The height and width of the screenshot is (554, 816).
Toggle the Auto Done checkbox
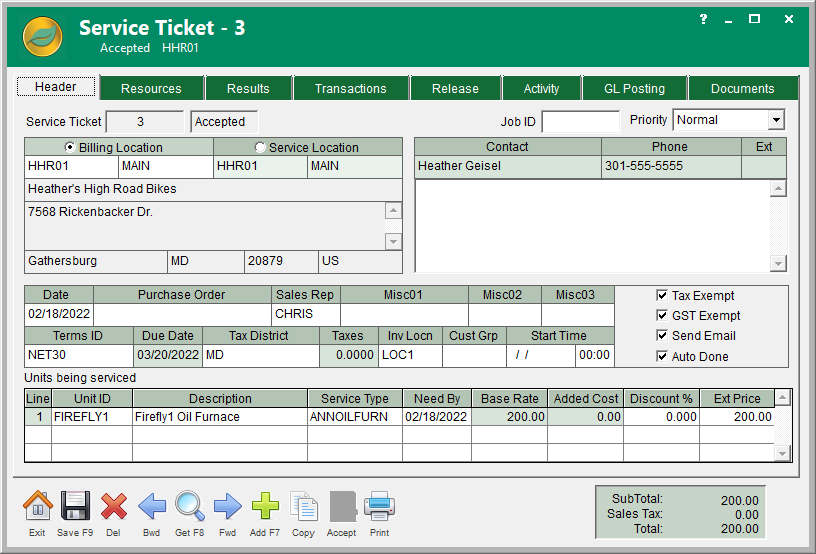(662, 356)
